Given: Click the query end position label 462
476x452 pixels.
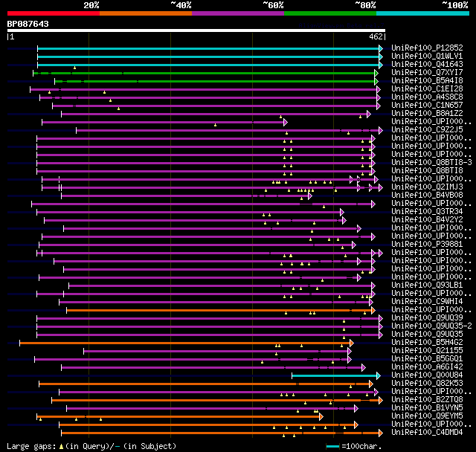Looking at the screenshot, I should (x=376, y=36).
